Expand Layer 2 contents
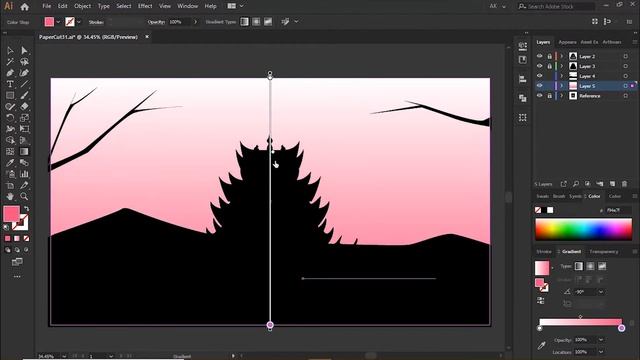 (x=562, y=56)
